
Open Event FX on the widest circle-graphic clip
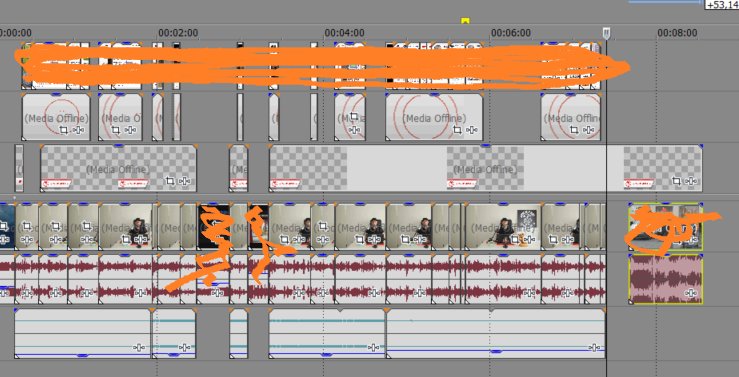[x=472, y=130]
